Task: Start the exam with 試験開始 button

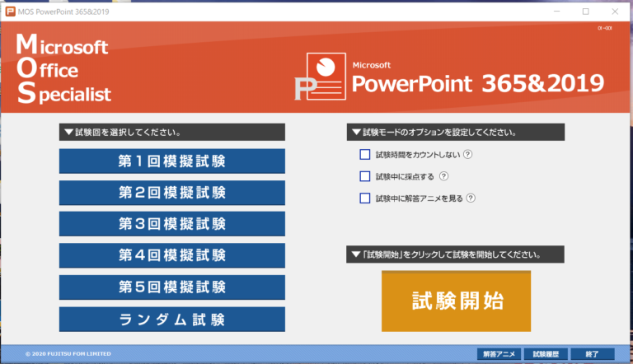Action: (x=456, y=301)
